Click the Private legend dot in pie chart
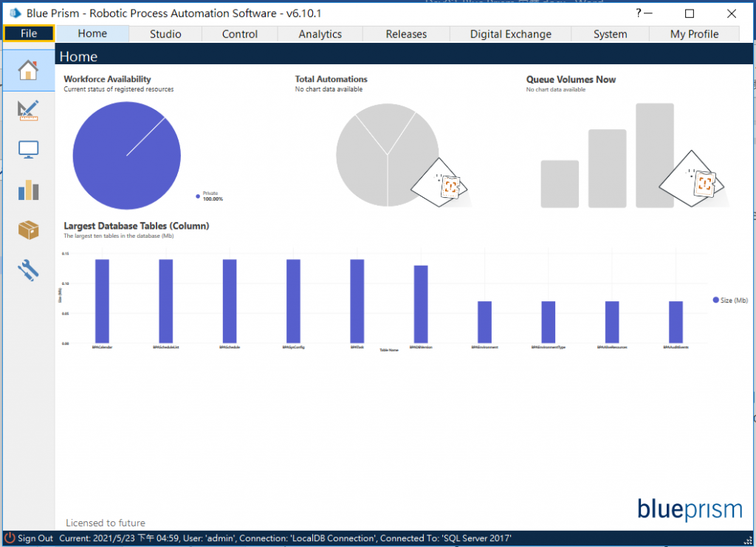756x547 pixels. 198,196
